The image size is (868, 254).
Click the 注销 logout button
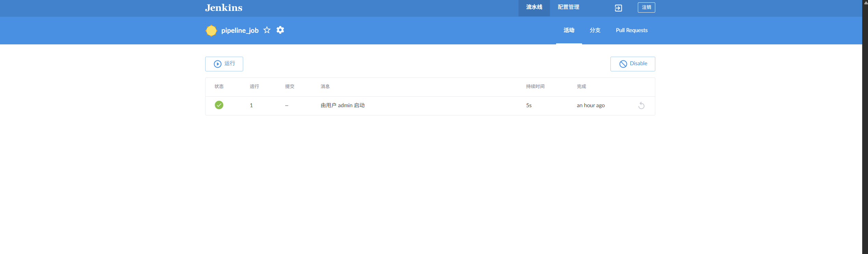(646, 8)
